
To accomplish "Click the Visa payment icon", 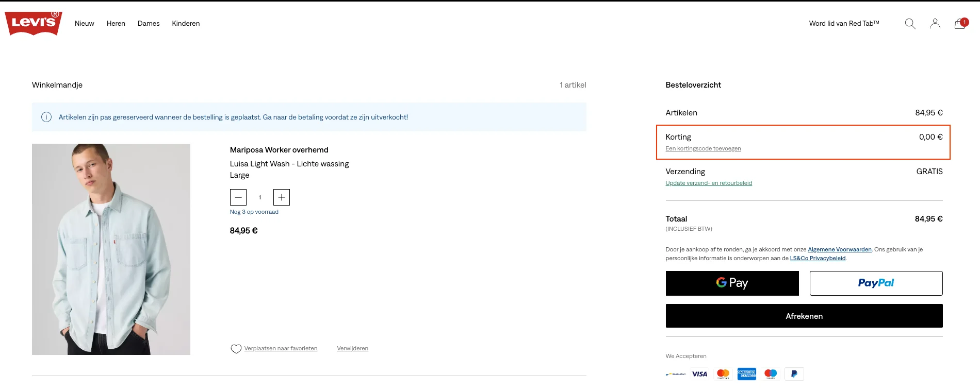I will 699,374.
